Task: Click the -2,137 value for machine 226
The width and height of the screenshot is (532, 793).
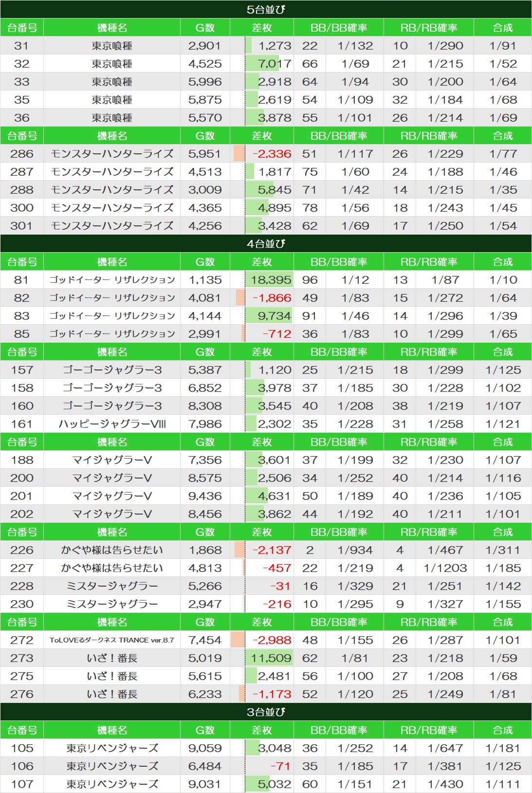Action: click(272, 550)
